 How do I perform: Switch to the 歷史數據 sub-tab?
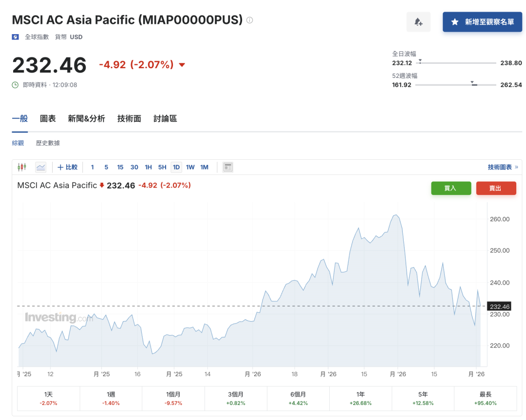(48, 143)
